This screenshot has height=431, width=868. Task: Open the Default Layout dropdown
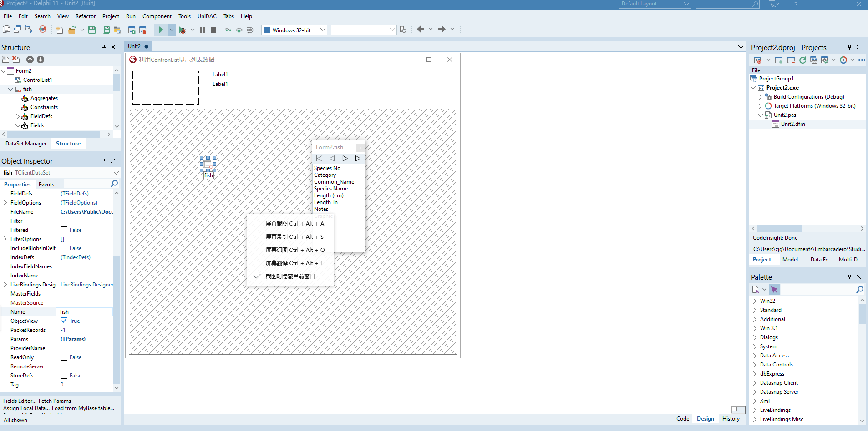point(687,4)
